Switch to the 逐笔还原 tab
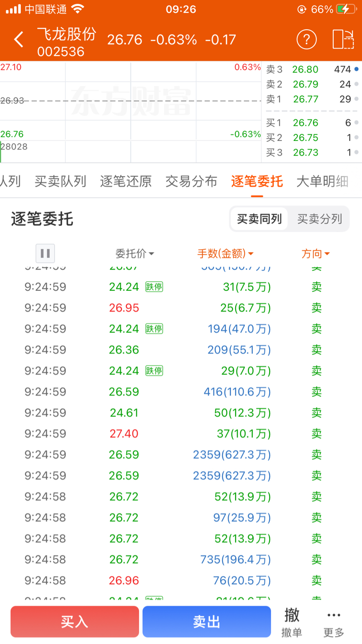 (x=126, y=181)
